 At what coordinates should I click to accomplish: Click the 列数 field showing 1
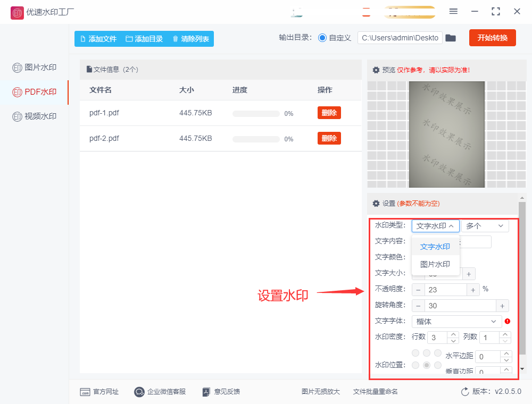pos(489,338)
